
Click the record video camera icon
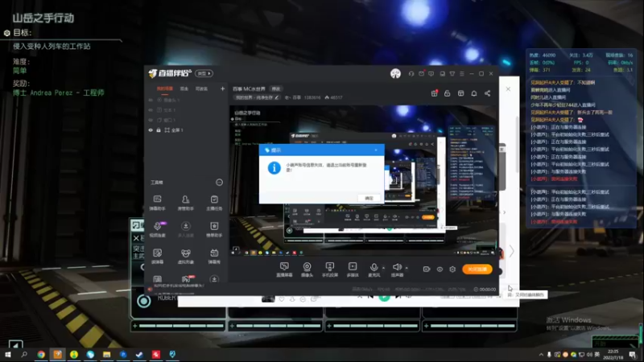[427, 269]
